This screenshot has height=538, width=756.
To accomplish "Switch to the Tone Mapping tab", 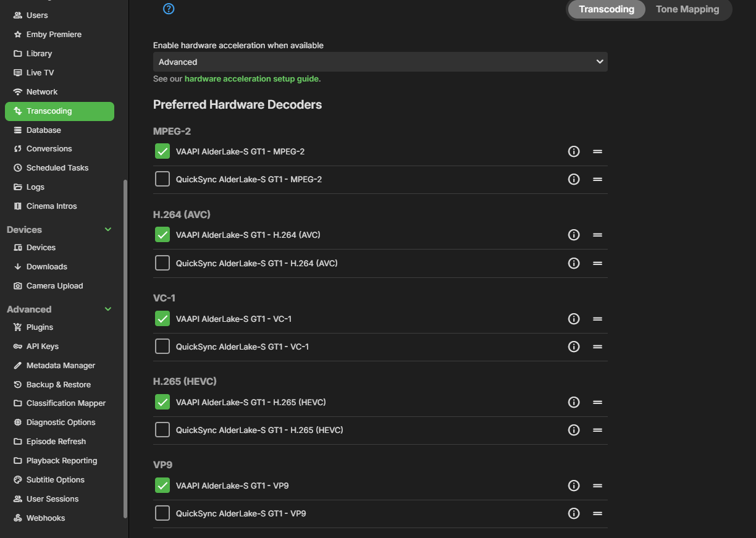I will 687,9.
